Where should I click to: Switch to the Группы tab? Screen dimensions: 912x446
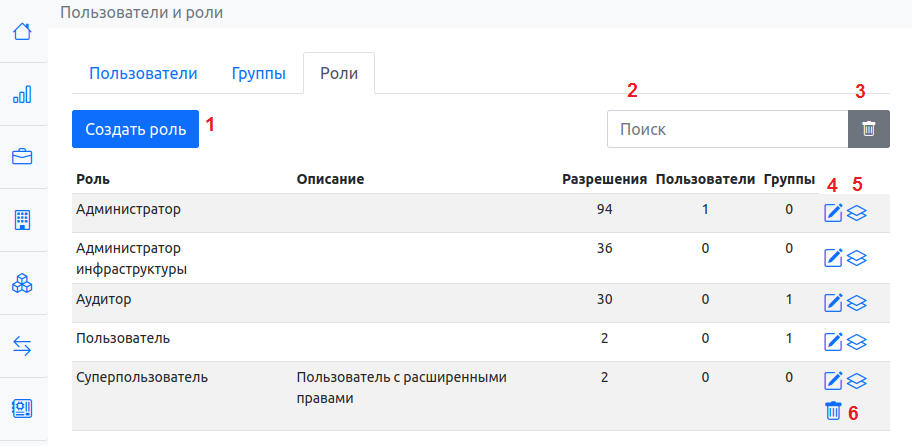tap(259, 73)
